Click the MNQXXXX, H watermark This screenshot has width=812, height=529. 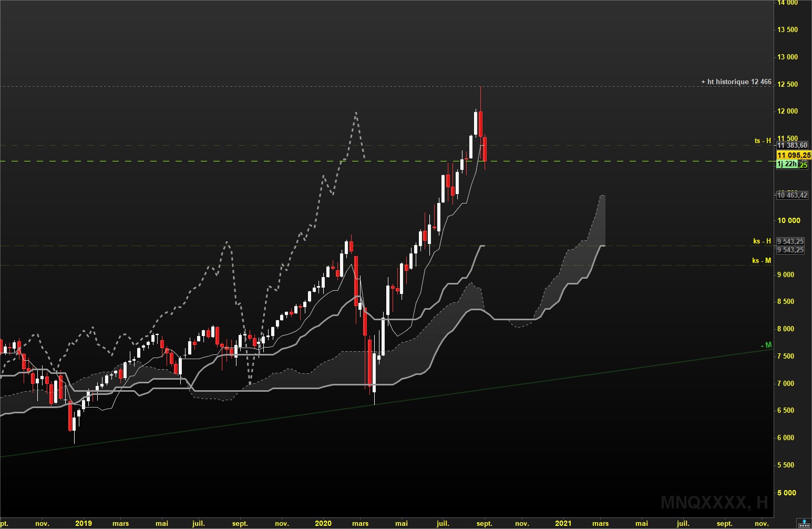coord(714,502)
